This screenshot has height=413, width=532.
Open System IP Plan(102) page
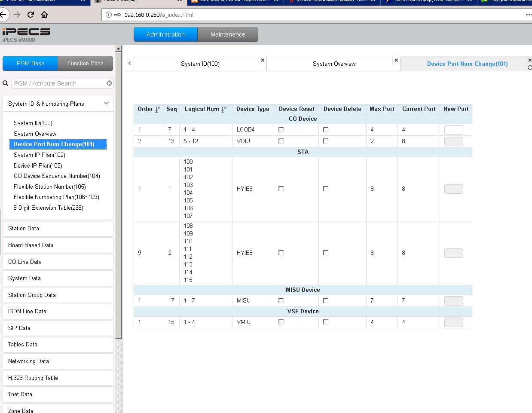coord(40,155)
